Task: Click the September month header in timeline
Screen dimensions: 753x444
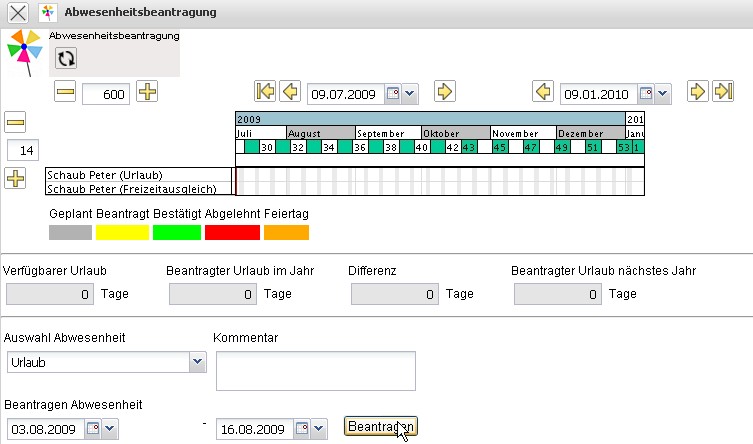Action: point(389,133)
